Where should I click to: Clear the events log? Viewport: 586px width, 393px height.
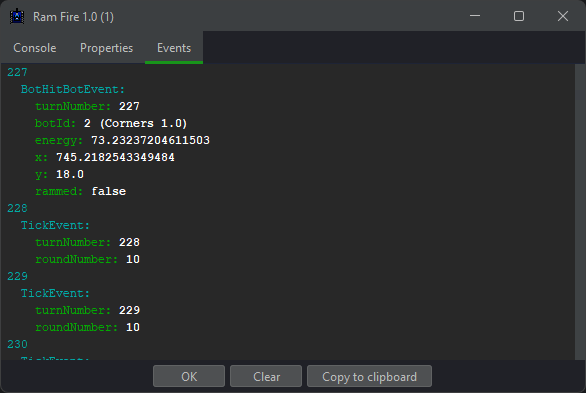click(266, 376)
